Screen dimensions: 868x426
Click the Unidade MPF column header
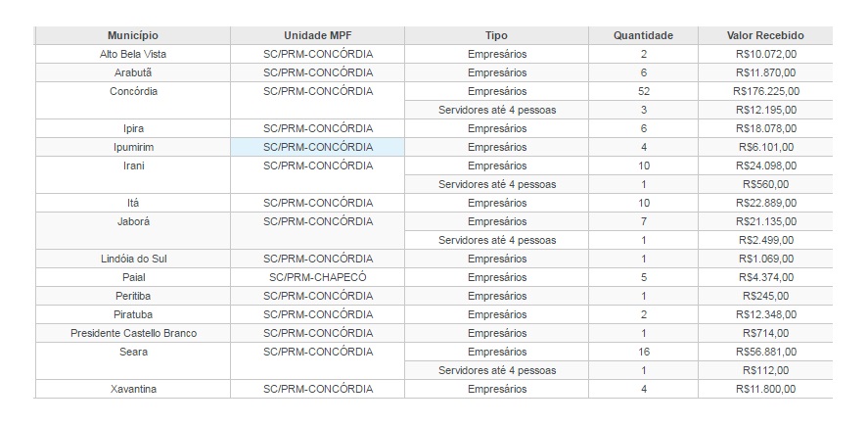coord(318,35)
